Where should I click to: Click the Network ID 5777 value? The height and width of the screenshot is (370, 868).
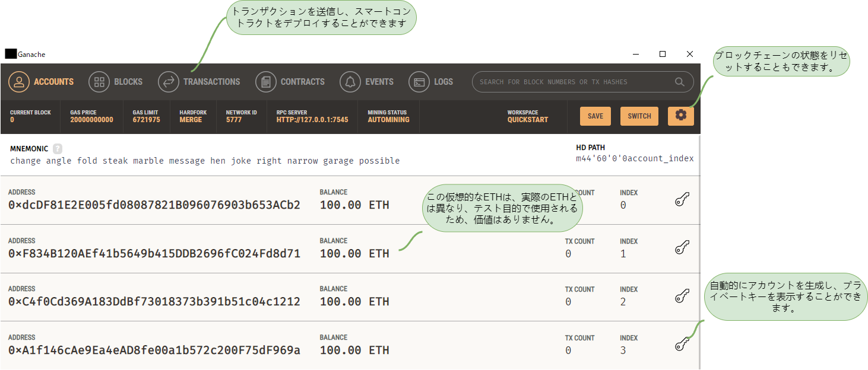pos(234,120)
